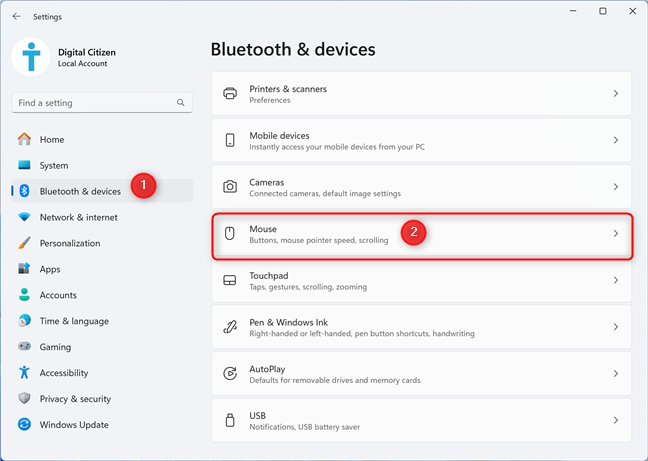Screen dimensions: 648x461
Task: Click the Apps icon in sidebar
Action: tap(24, 269)
